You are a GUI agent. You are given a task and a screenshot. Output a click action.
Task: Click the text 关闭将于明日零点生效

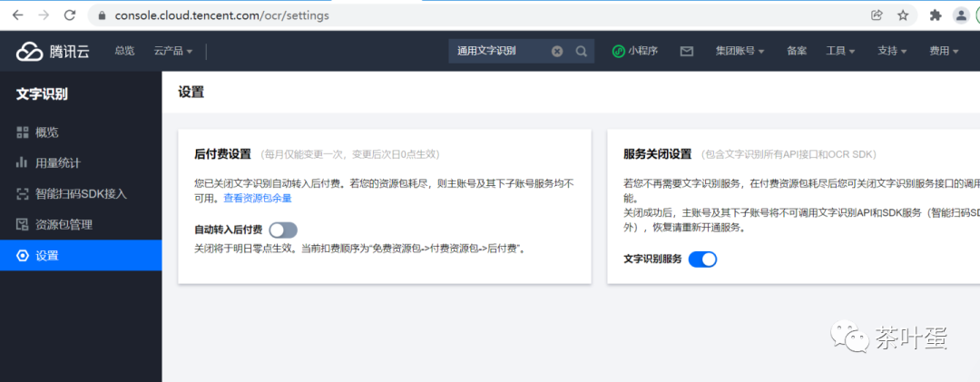click(x=243, y=249)
